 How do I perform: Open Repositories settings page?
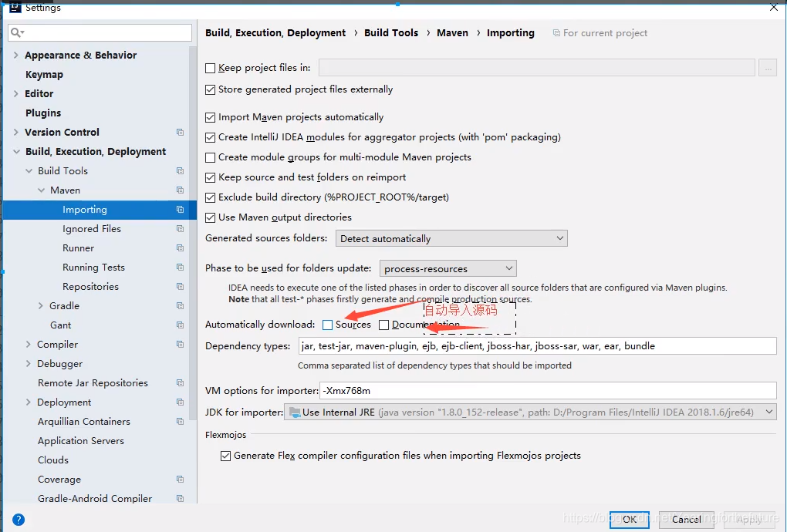point(90,287)
